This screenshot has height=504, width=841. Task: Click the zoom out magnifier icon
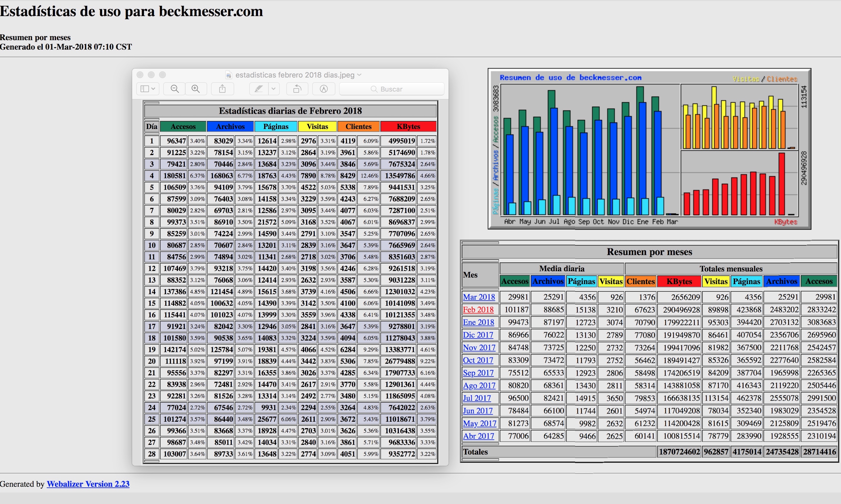click(175, 89)
